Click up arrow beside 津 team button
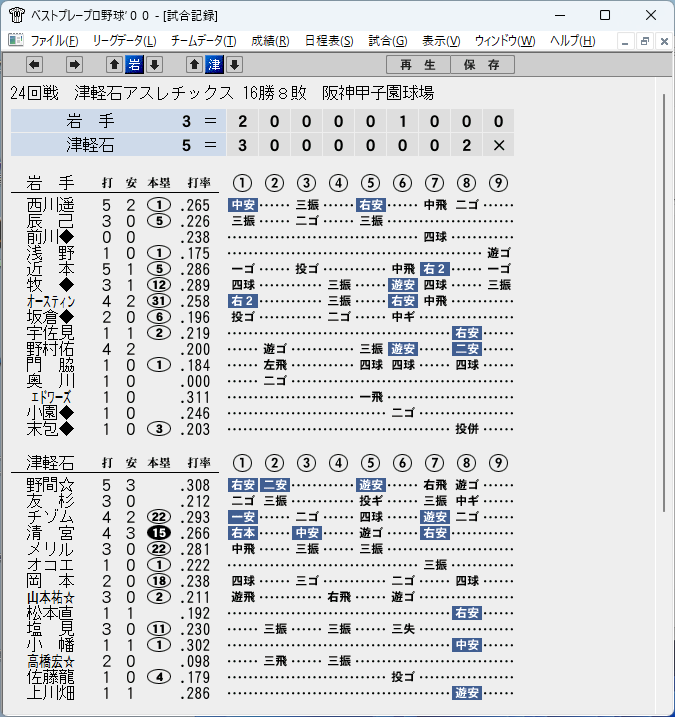675x717 pixels. (x=194, y=64)
